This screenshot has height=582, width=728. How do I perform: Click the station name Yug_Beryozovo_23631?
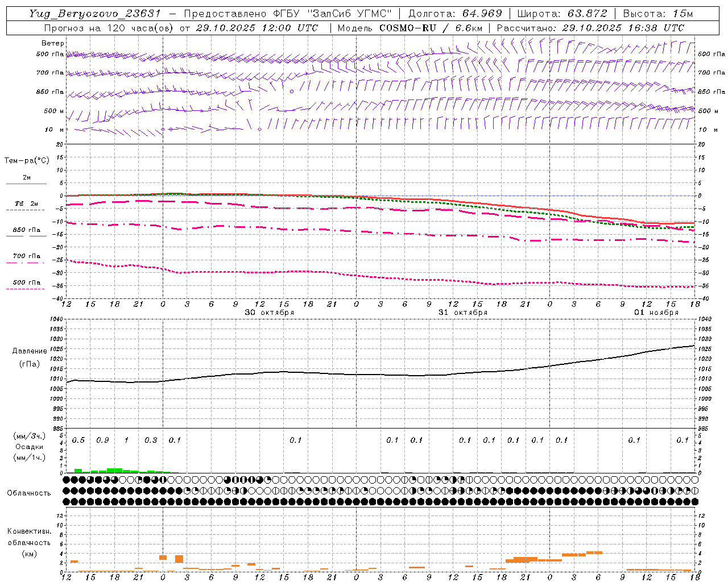click(x=96, y=14)
